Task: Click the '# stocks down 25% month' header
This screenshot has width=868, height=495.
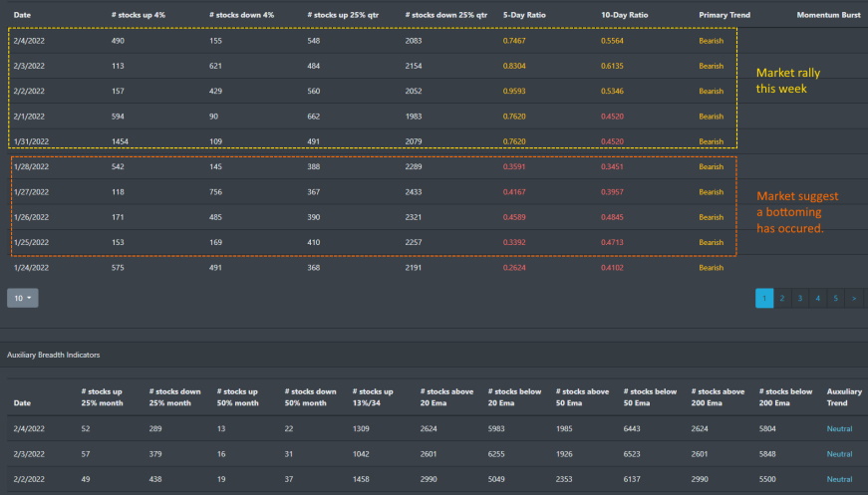Action: 175,397
